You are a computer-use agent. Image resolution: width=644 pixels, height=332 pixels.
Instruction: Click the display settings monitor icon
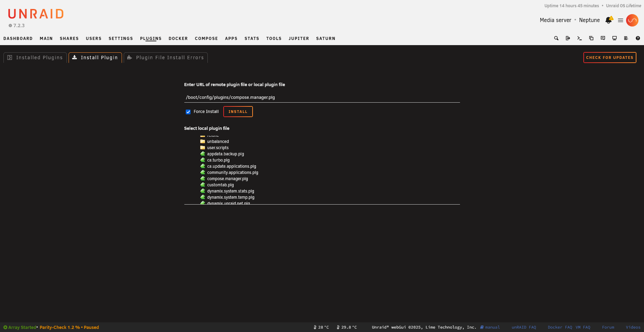[614, 38]
